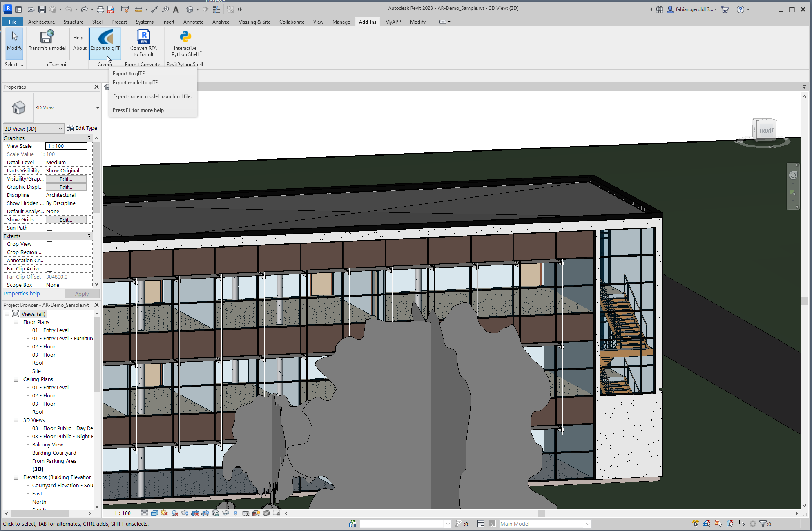Image resolution: width=812 pixels, height=531 pixels.
Task: Open the Interactive Python Shell tool
Action: pos(185,38)
